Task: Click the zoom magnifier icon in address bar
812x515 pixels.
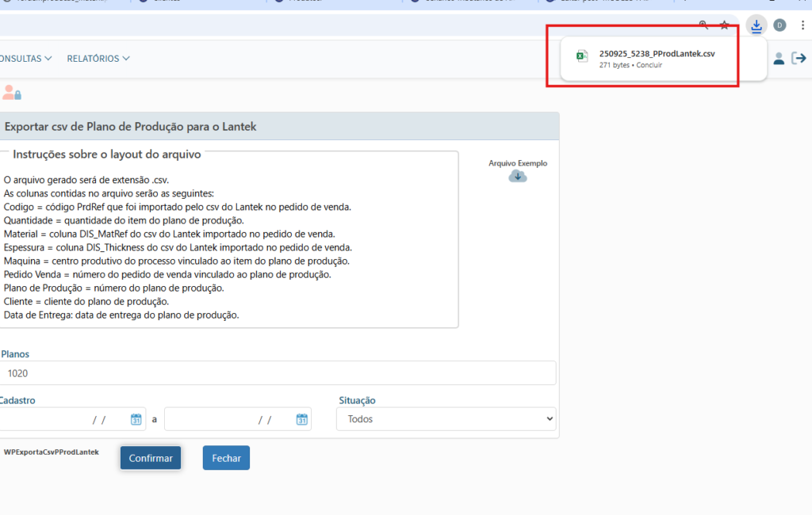Action: coord(703,25)
